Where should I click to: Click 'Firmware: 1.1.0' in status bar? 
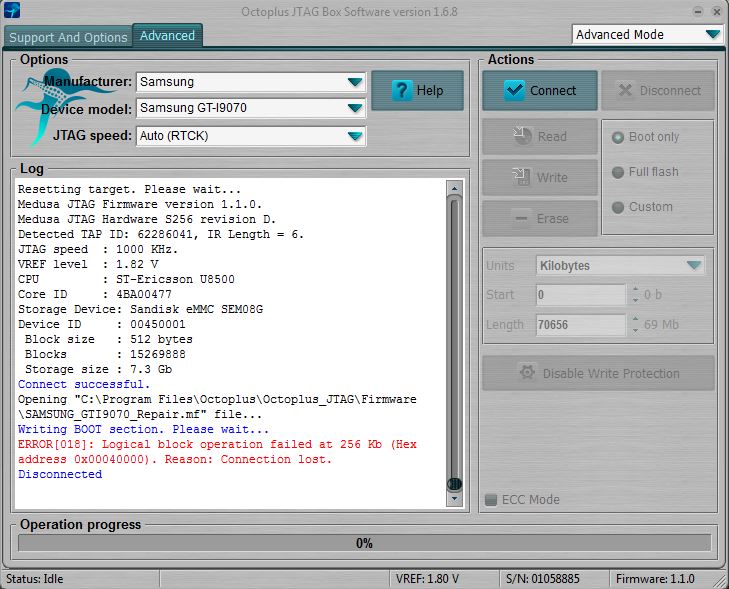tap(655, 579)
